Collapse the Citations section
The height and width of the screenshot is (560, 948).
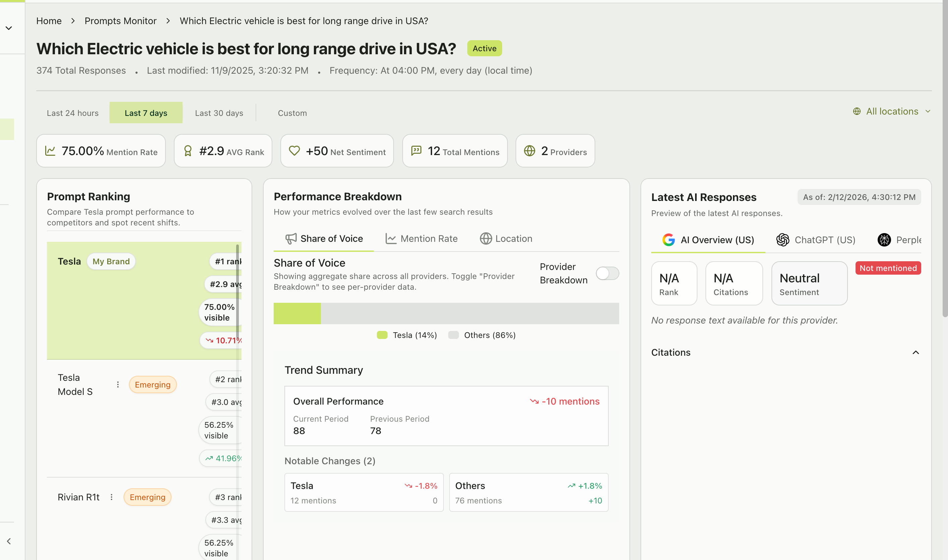click(916, 352)
